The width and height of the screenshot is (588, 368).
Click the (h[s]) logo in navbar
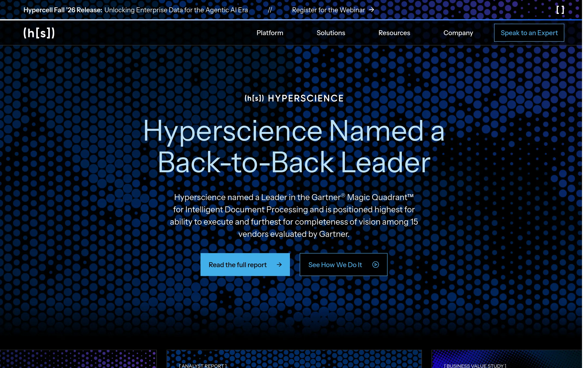(x=39, y=33)
